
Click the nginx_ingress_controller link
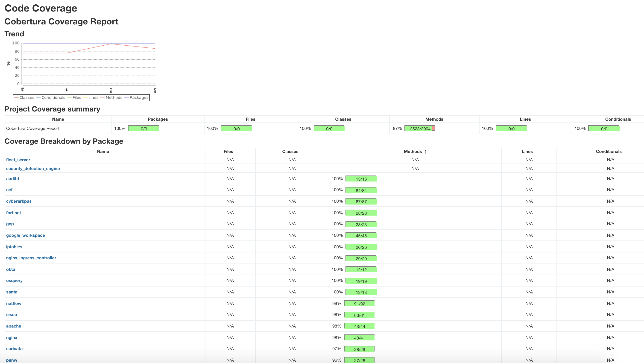point(31,258)
